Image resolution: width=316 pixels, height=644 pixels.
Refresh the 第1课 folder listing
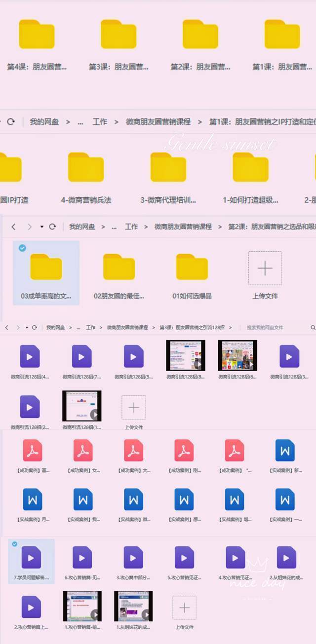coord(11,122)
